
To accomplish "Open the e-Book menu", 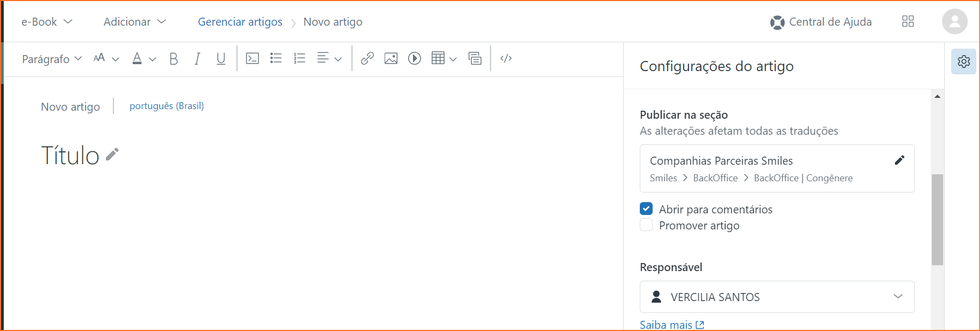I will coord(47,22).
